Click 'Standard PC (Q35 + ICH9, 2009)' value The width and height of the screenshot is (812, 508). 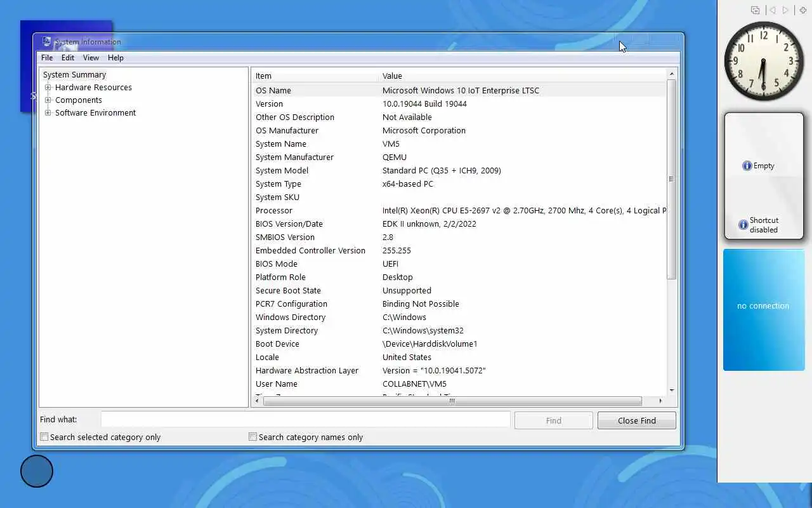click(442, 171)
